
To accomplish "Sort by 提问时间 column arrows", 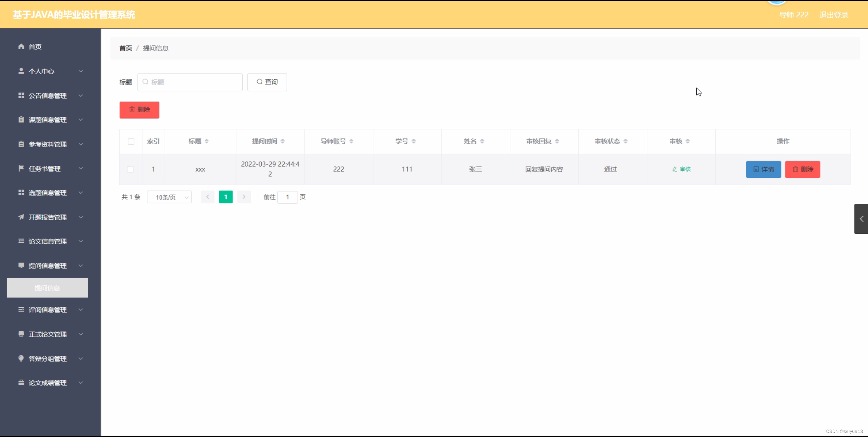I will click(x=282, y=141).
